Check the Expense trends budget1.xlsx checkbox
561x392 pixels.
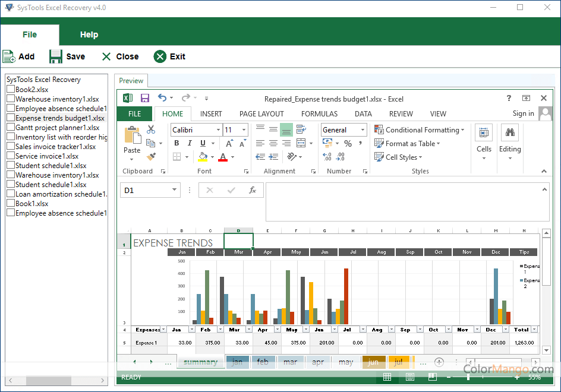coord(11,118)
